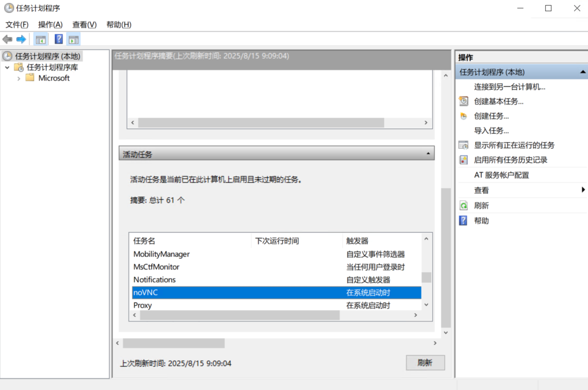Toggle the show/hide console tree icon

[x=41, y=39]
